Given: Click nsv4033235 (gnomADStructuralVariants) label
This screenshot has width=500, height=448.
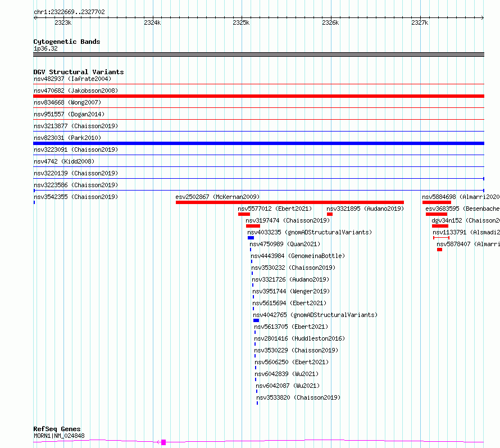Looking at the screenshot, I should pyautogui.click(x=310, y=232).
